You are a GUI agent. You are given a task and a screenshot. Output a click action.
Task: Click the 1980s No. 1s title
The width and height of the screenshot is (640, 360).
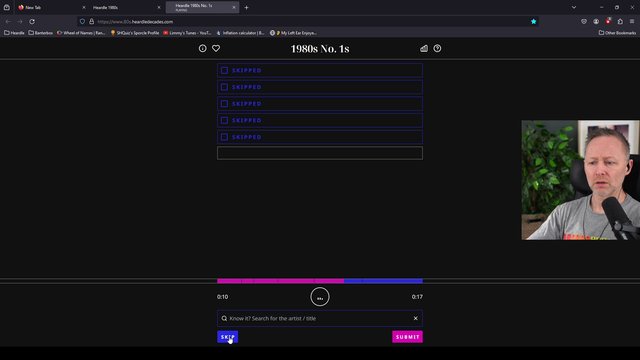pyautogui.click(x=320, y=49)
